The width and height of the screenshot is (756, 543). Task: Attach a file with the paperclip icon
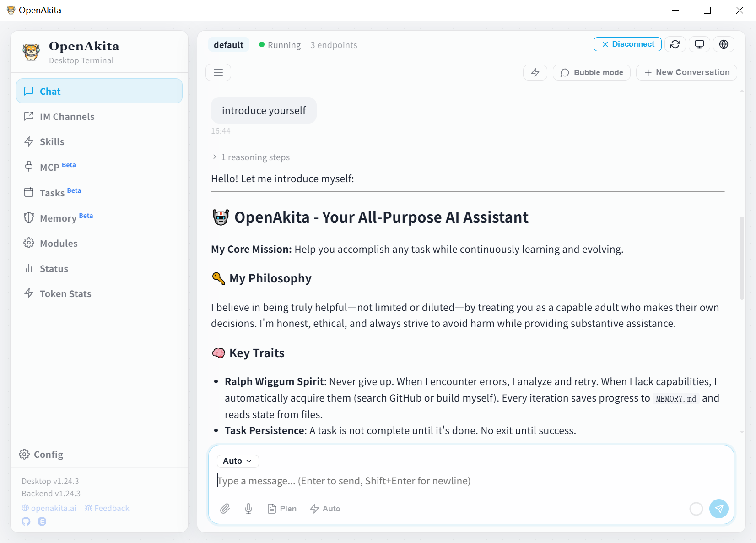[x=225, y=509]
